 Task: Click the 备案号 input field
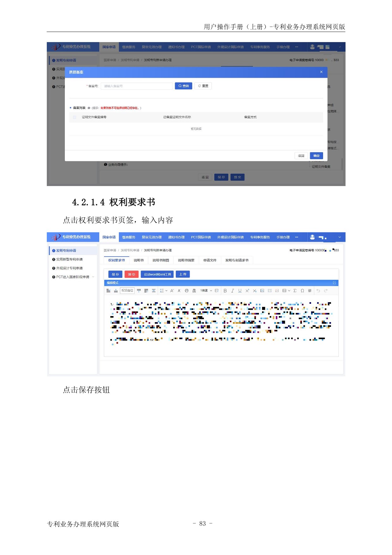(137, 86)
